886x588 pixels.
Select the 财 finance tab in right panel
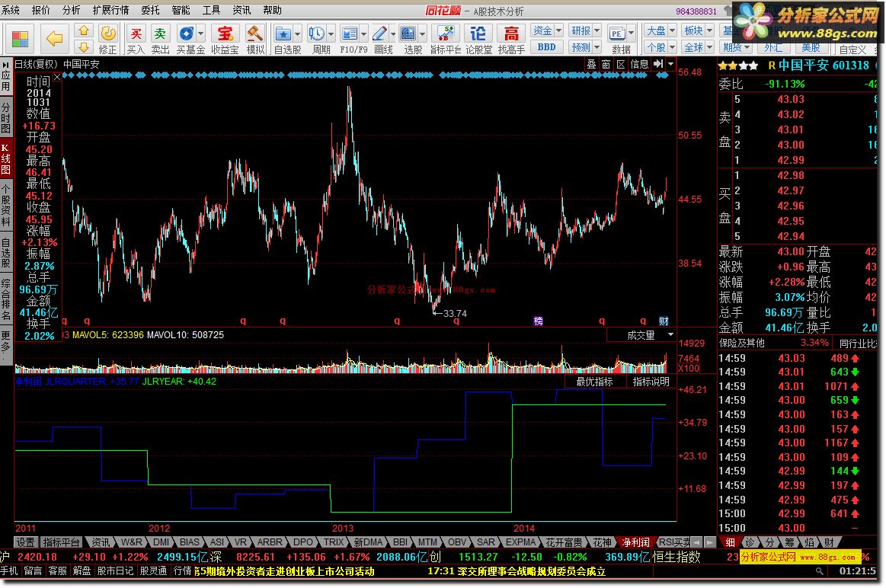[x=829, y=542]
